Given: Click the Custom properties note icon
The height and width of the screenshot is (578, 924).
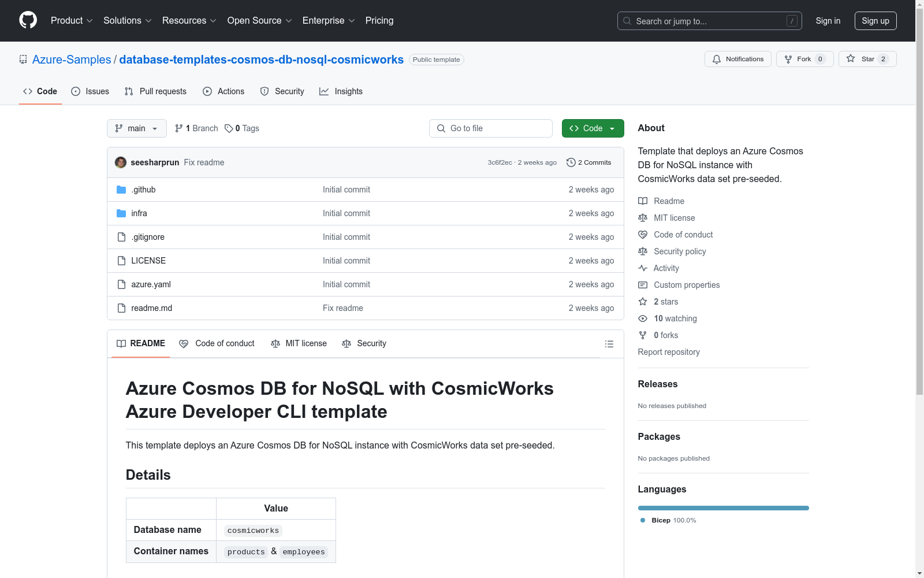Looking at the screenshot, I should pos(643,285).
